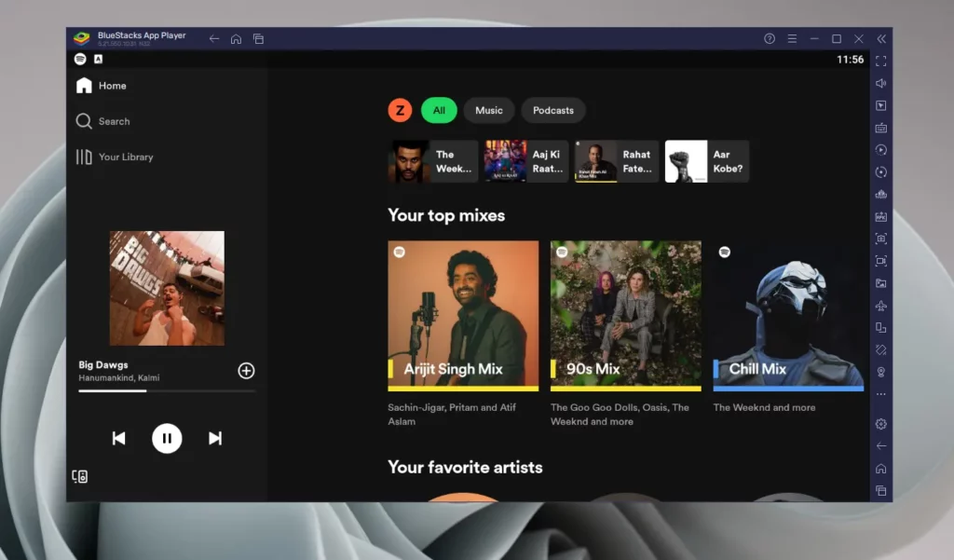The image size is (954, 560).
Task: Click the set location pin icon
Action: point(881,372)
